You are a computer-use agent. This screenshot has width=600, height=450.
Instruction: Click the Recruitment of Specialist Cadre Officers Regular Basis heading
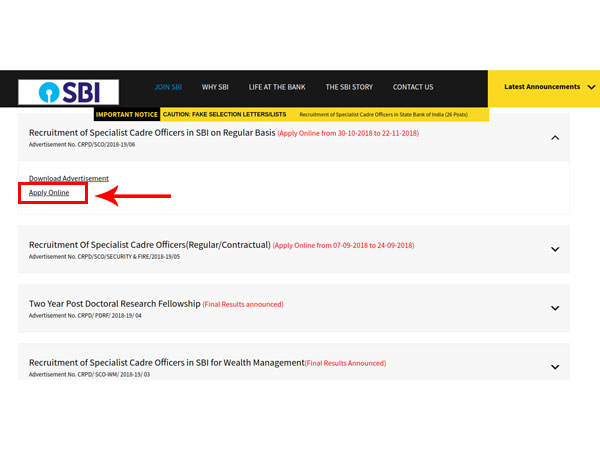point(152,133)
